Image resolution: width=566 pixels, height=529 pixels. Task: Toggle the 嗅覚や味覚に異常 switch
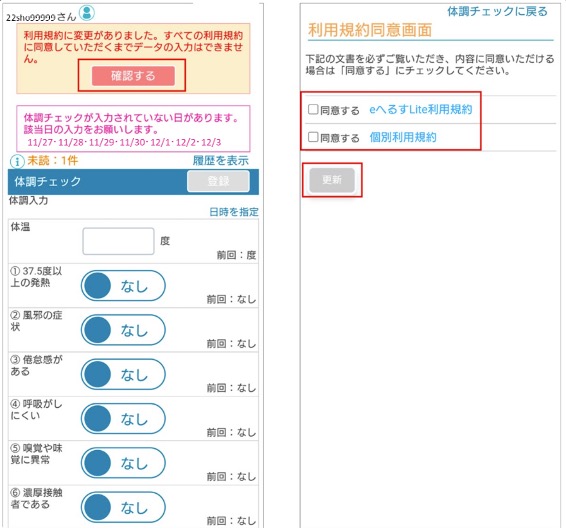[x=123, y=463]
